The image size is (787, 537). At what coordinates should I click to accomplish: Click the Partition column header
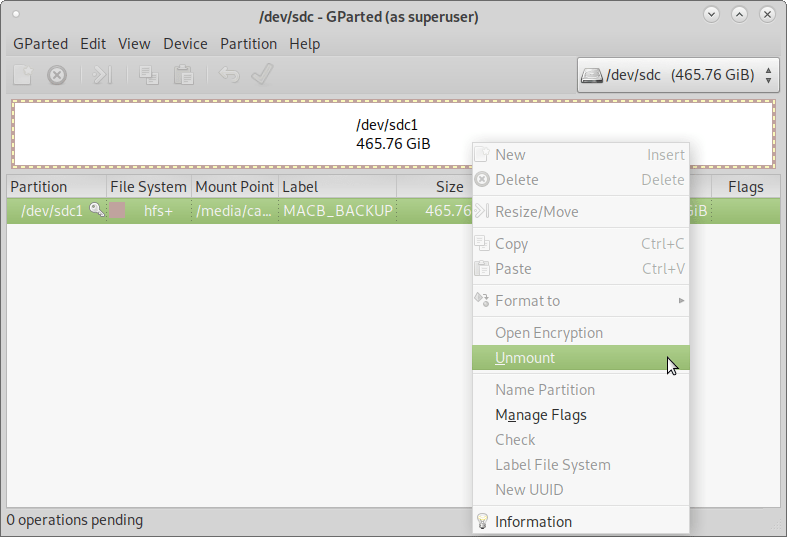click(56, 187)
